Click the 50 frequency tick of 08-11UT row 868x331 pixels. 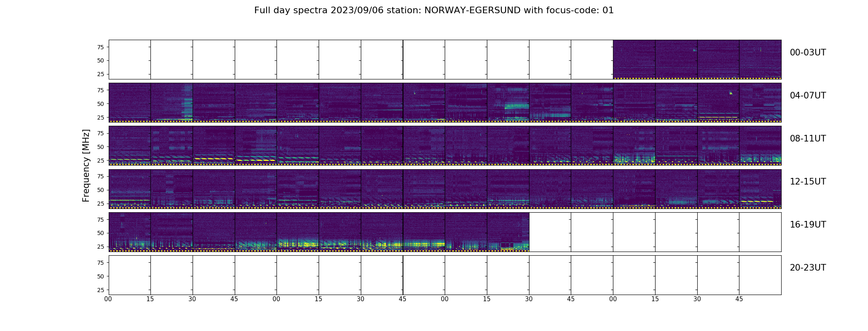pyautogui.click(x=100, y=147)
